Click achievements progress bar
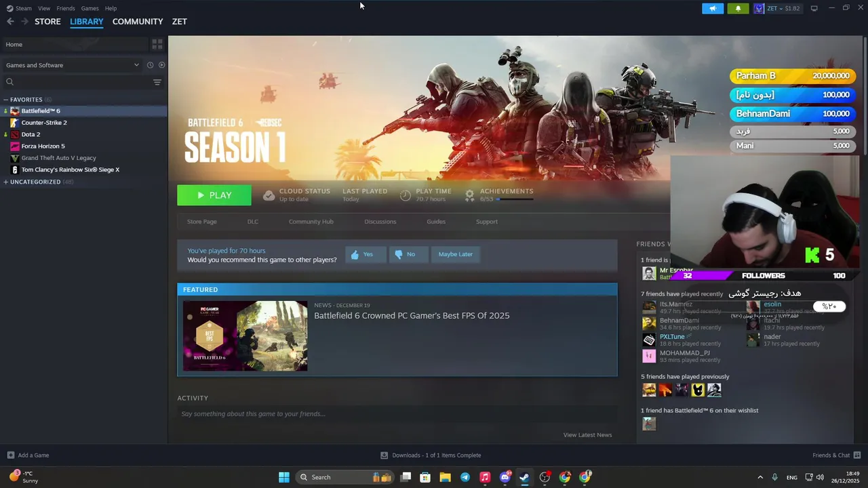868x488 pixels. coord(515,199)
